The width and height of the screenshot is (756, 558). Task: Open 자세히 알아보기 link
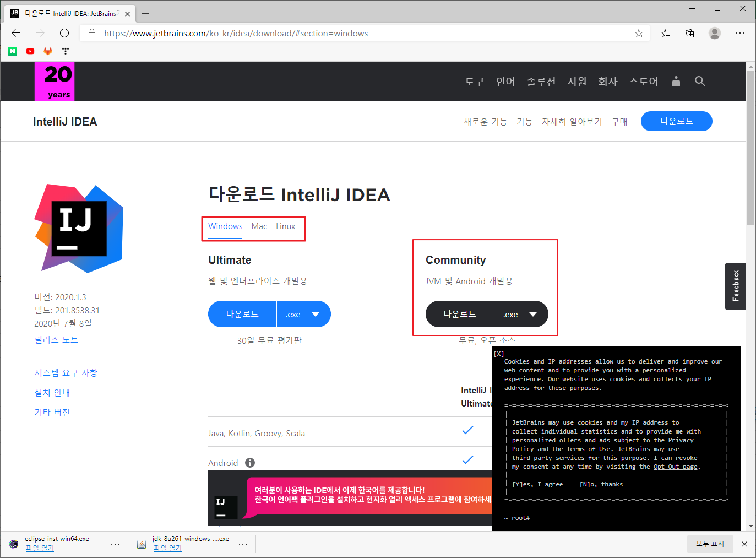click(x=572, y=121)
